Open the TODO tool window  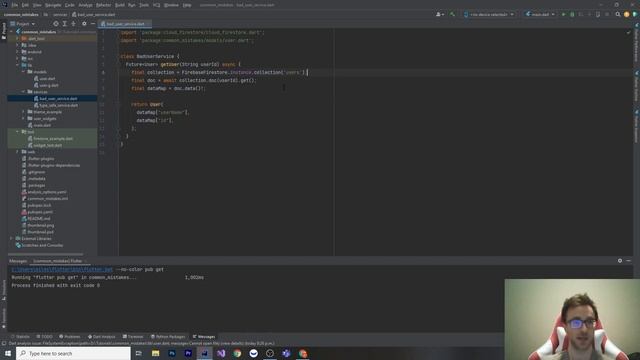44,337
